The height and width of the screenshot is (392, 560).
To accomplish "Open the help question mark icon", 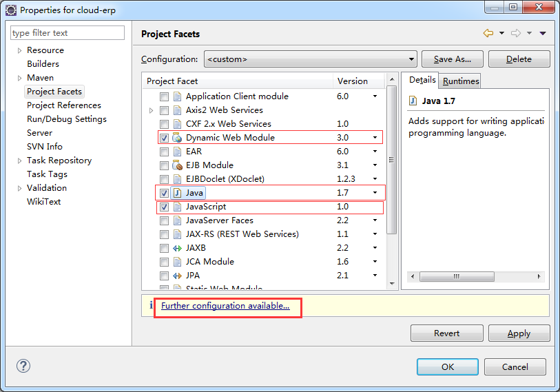I will pos(23,366).
